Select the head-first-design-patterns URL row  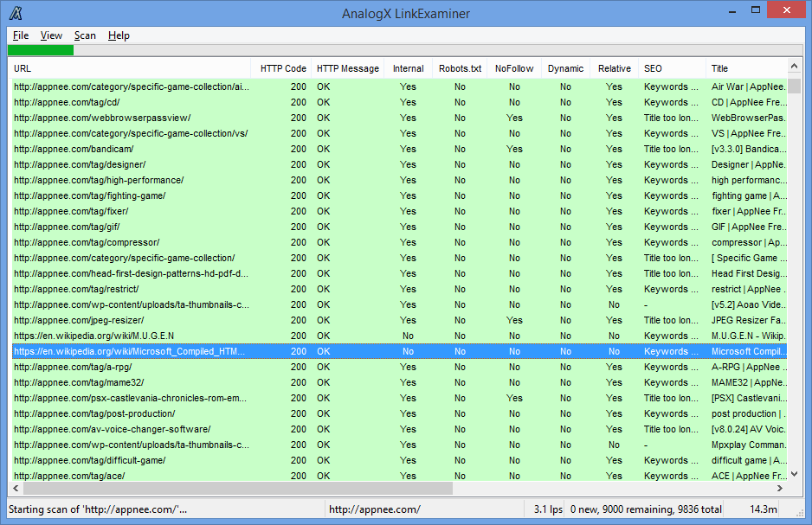click(399, 273)
